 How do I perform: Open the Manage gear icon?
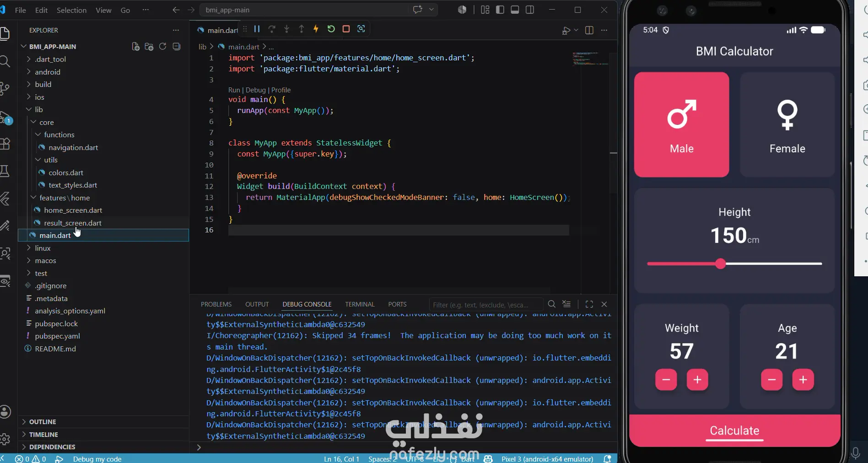click(5, 439)
